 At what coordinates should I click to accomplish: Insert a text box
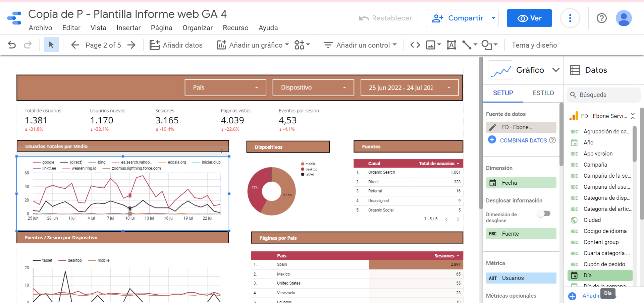(451, 45)
